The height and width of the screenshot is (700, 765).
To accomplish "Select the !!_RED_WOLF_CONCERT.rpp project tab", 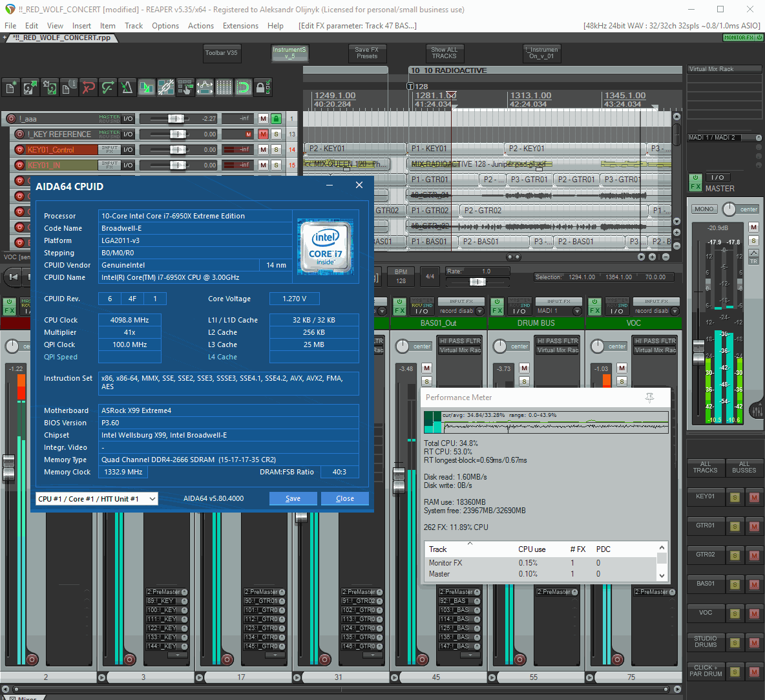I will [x=61, y=37].
